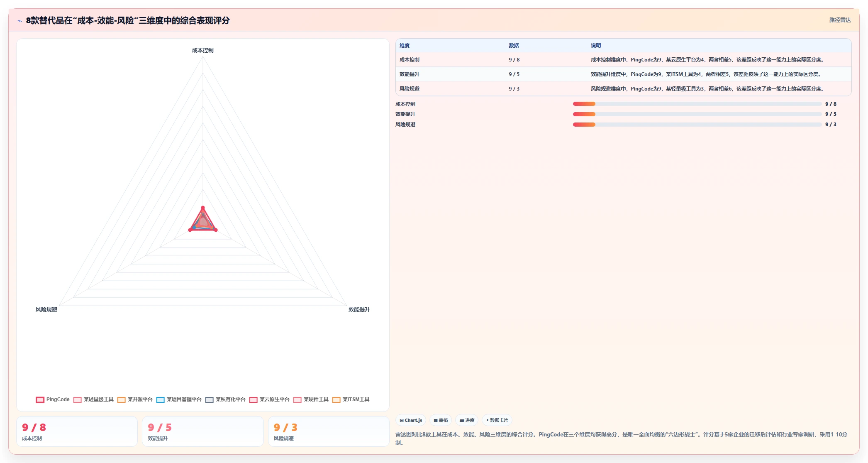Click the 9 / 5 value in table
The width and height of the screenshot is (868, 463).
point(514,74)
